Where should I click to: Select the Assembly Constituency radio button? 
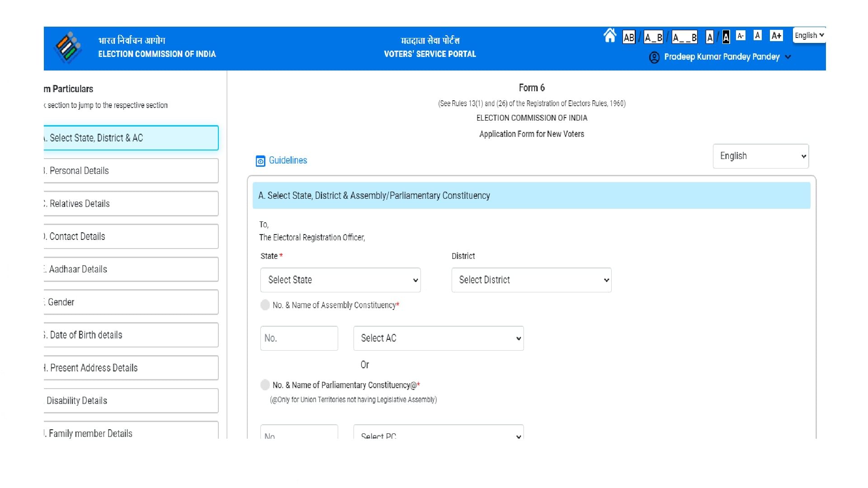coord(265,305)
